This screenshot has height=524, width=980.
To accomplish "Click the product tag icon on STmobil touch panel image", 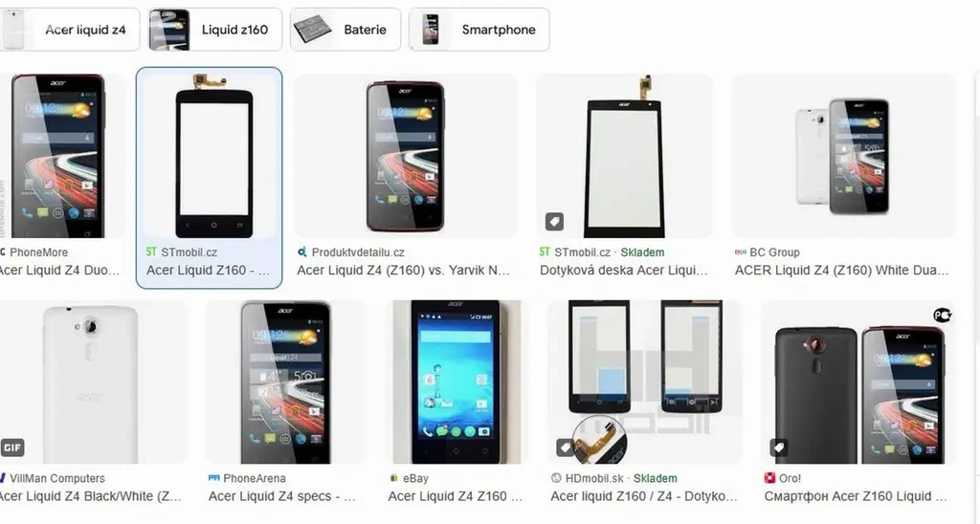I will pyautogui.click(x=554, y=221).
